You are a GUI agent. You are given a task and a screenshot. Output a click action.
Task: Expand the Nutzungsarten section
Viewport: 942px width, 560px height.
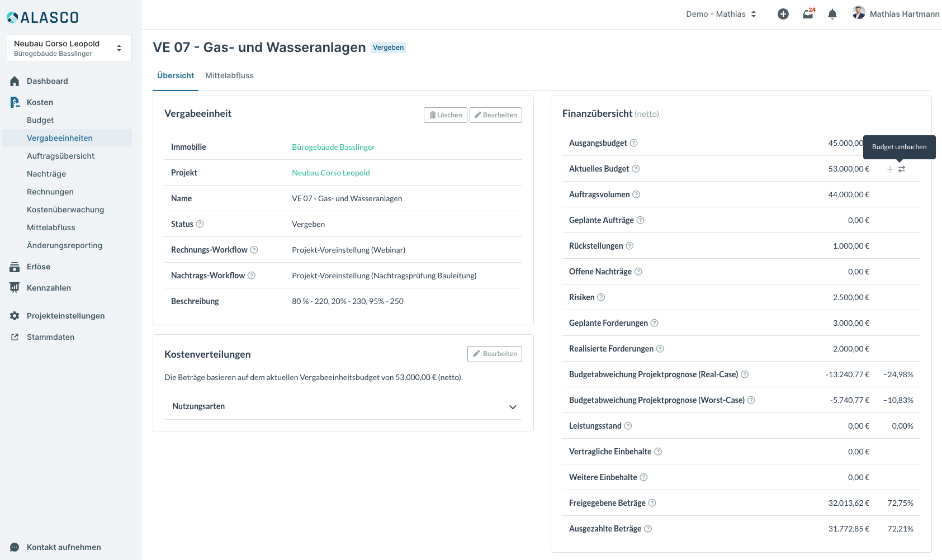click(x=512, y=407)
